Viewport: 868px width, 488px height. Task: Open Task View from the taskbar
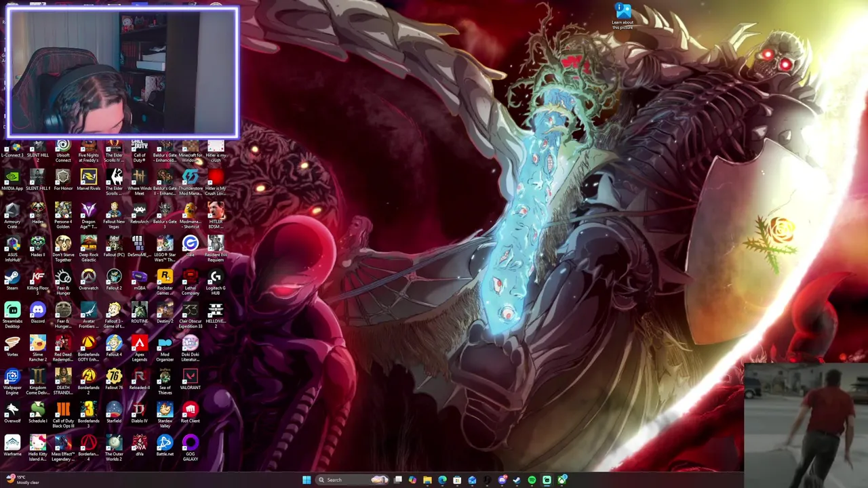(398, 480)
